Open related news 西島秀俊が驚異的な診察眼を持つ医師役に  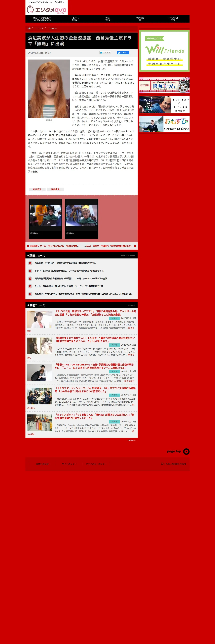click(71, 279)
